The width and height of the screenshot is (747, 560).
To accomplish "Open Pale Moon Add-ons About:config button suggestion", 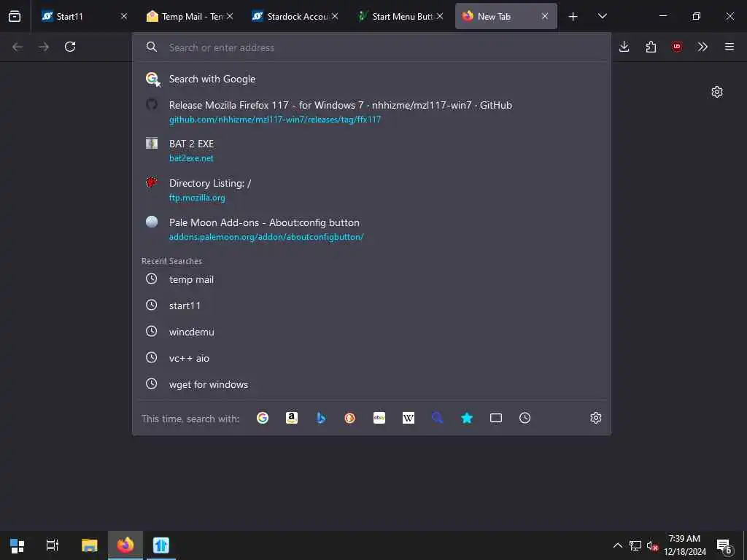I will [371, 229].
